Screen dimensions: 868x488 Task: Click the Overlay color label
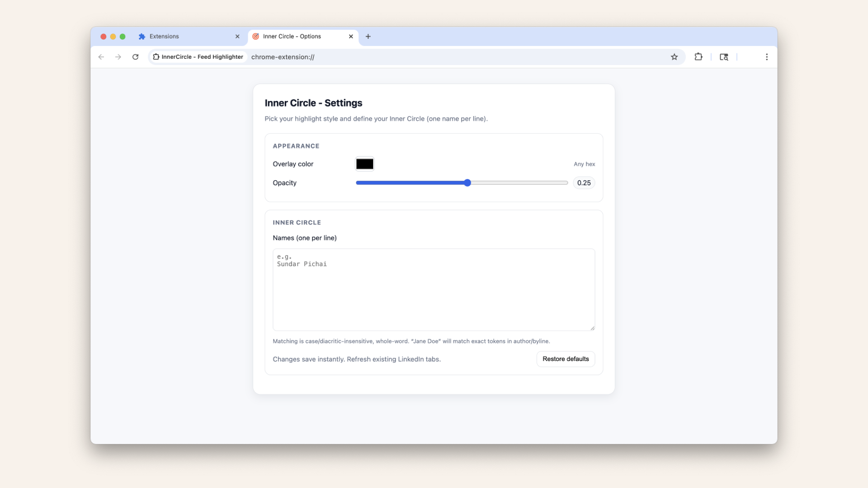pyautogui.click(x=293, y=164)
